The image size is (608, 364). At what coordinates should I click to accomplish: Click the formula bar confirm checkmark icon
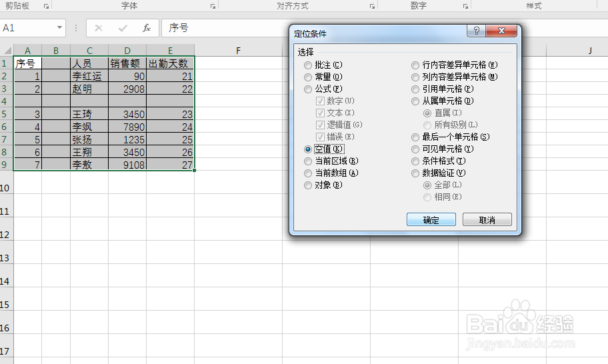point(123,28)
